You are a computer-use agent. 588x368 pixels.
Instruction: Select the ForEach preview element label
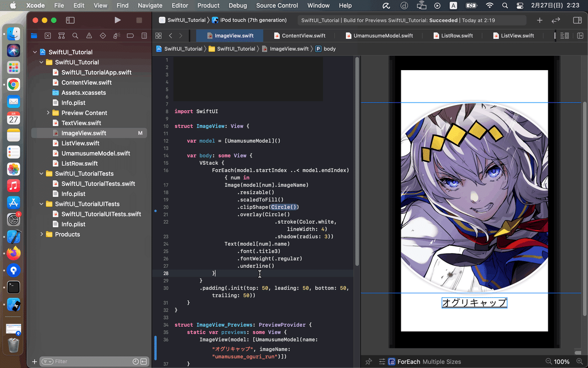point(409,362)
